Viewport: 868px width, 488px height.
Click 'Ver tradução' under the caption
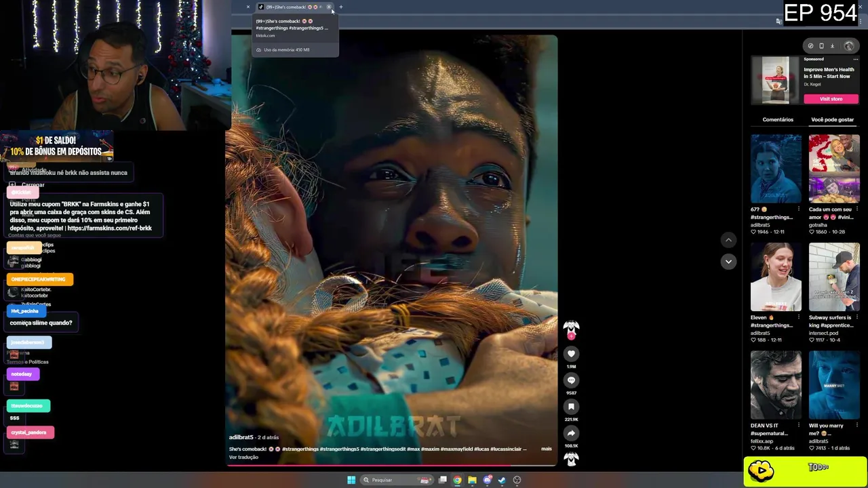[243, 457]
